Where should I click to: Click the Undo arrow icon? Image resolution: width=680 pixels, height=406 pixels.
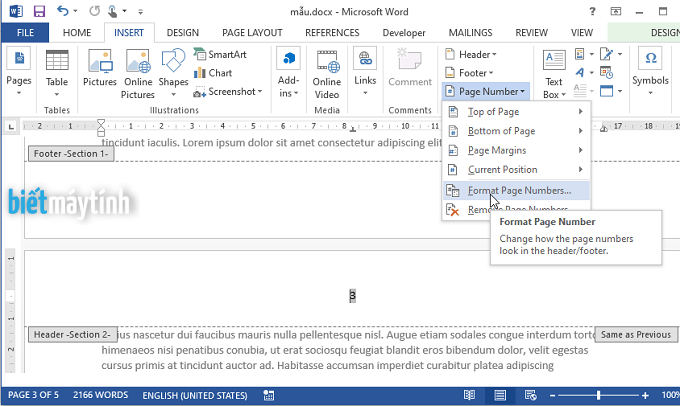click(63, 11)
